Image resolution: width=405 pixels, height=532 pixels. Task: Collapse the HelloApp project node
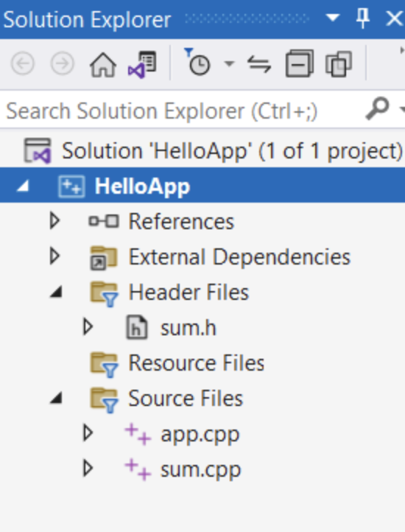23,186
